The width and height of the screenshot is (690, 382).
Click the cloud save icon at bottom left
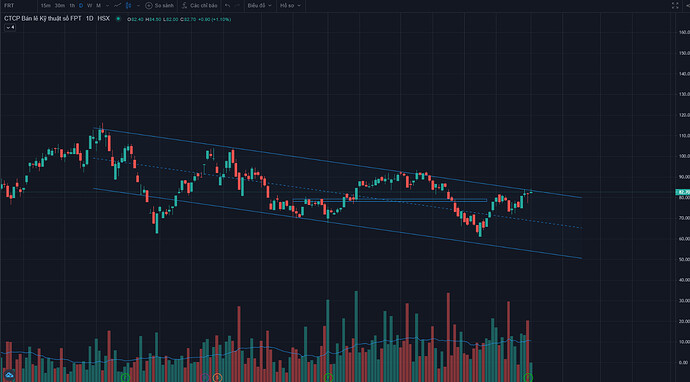9,376
